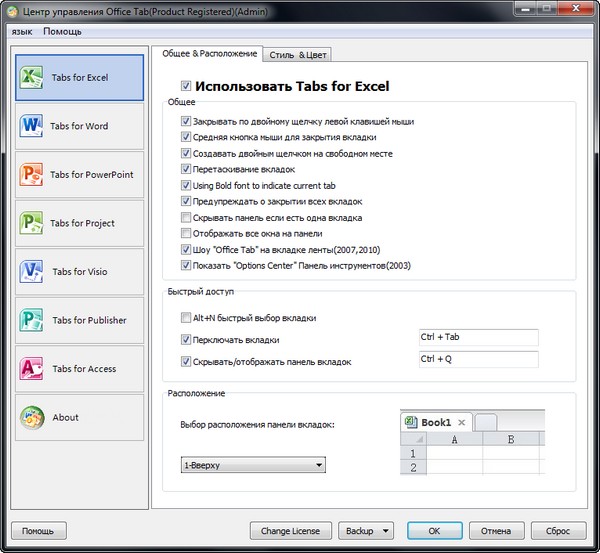Click the Change License button
The width and height of the screenshot is (600, 553).
pyautogui.click(x=290, y=531)
